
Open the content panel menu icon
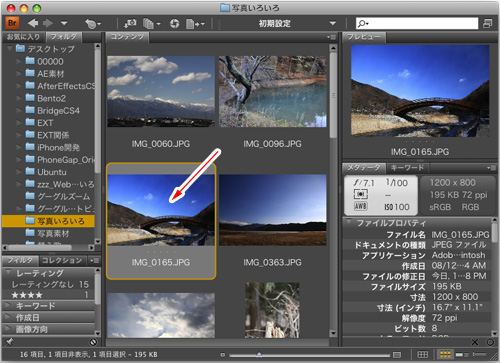tap(331, 37)
